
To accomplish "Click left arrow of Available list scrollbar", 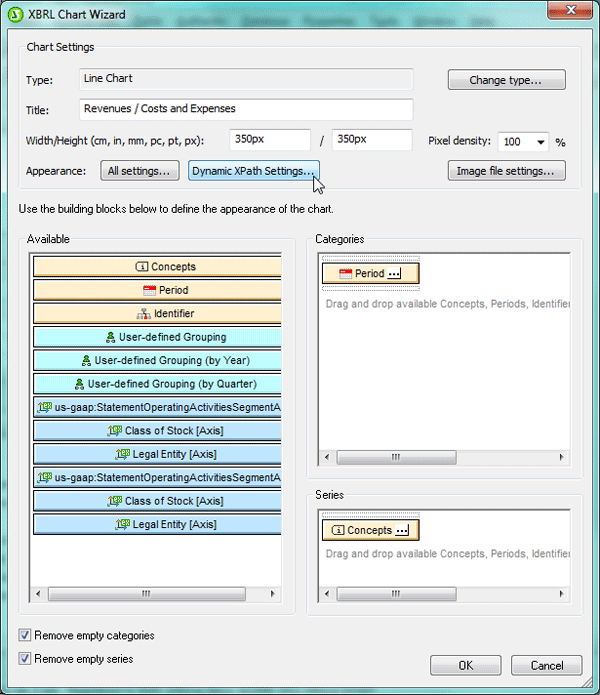I will pyautogui.click(x=38, y=594).
